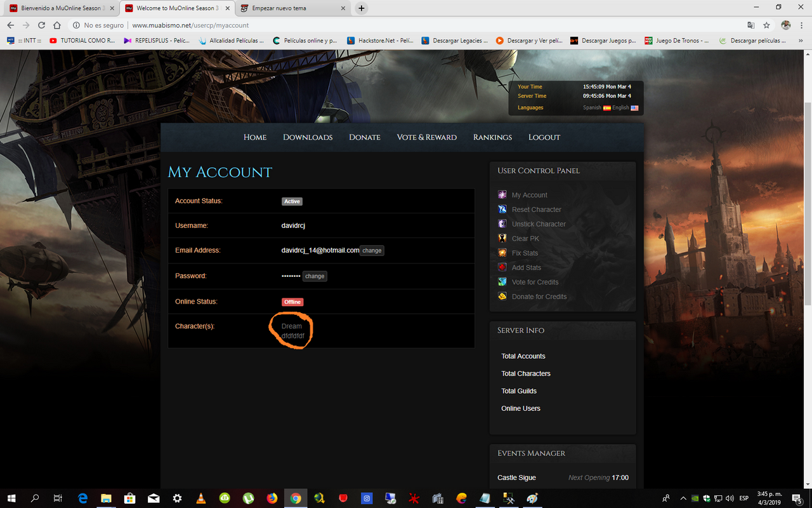The height and width of the screenshot is (508, 812).
Task: Open the character named dfdfdfdf
Action: click(293, 335)
